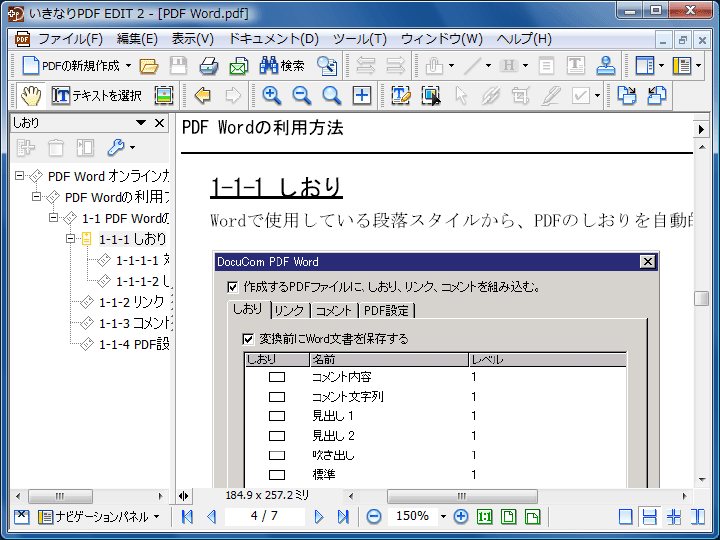The image size is (720, 540).
Task: Open the ドキュメント(D) menu
Action: [274, 39]
